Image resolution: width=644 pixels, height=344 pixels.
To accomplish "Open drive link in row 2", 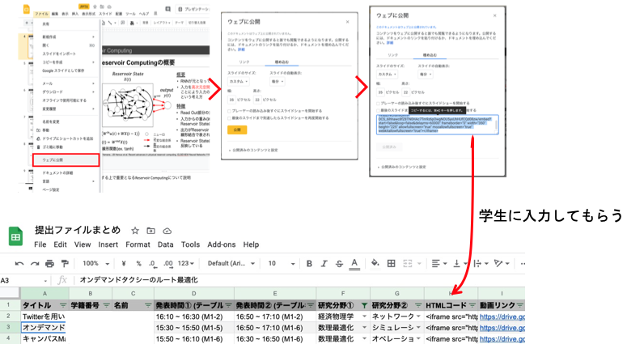I will 502,316.
